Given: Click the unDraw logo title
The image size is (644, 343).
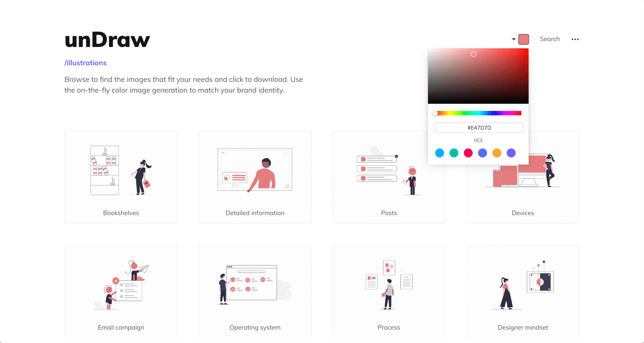Looking at the screenshot, I should [x=107, y=40].
